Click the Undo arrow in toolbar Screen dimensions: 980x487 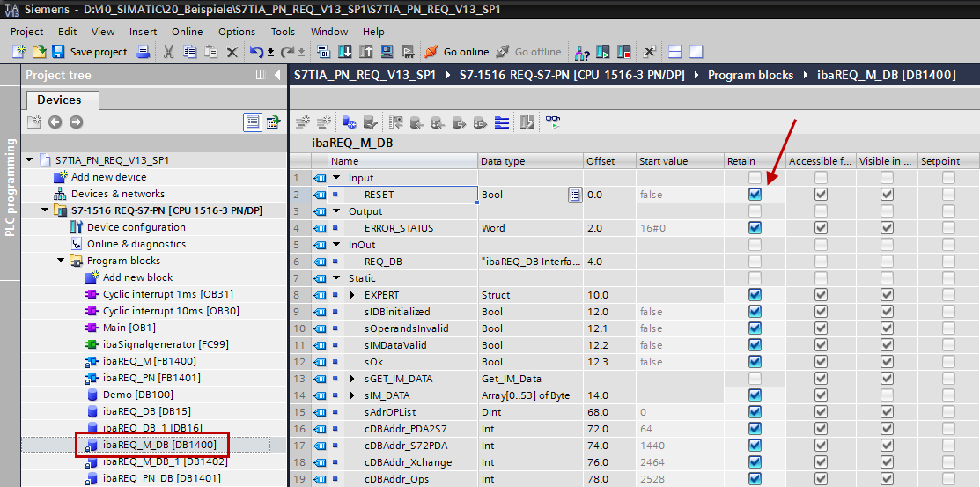[255, 52]
